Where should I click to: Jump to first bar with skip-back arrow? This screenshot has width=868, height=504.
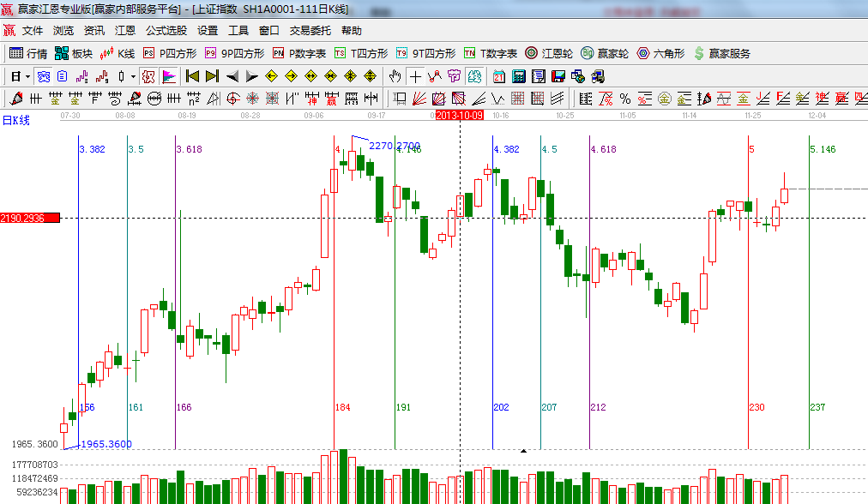192,76
